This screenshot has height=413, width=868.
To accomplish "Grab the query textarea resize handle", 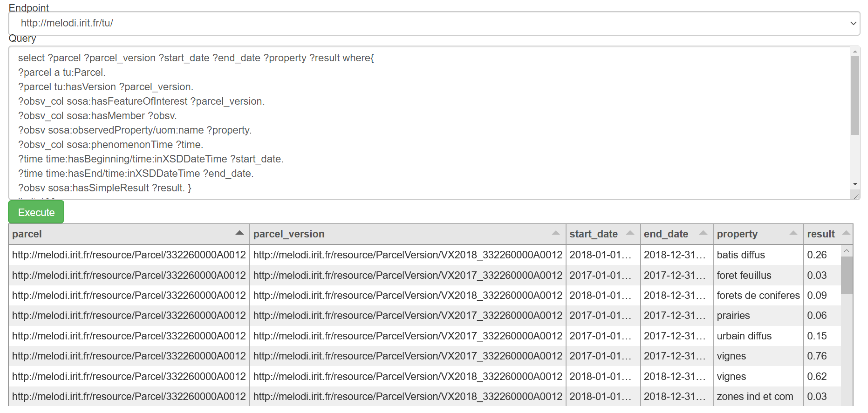I will [856, 196].
